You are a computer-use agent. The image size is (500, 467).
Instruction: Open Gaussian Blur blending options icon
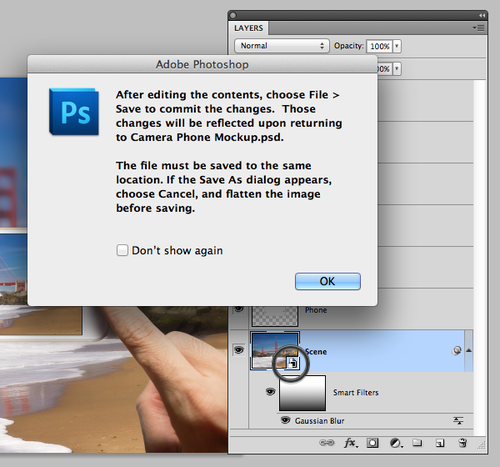pyautogui.click(x=458, y=421)
